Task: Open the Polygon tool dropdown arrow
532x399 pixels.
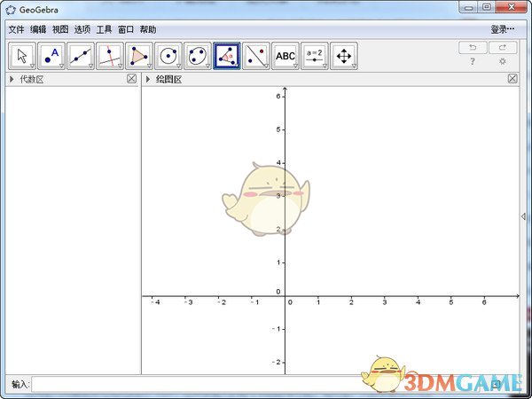Action: tap(149, 66)
